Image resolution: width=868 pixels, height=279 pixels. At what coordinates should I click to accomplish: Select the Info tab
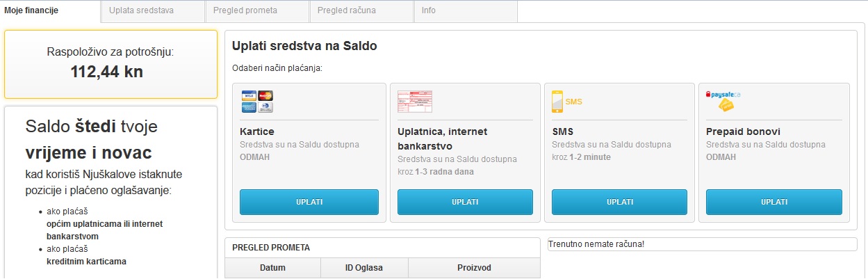[x=429, y=11]
